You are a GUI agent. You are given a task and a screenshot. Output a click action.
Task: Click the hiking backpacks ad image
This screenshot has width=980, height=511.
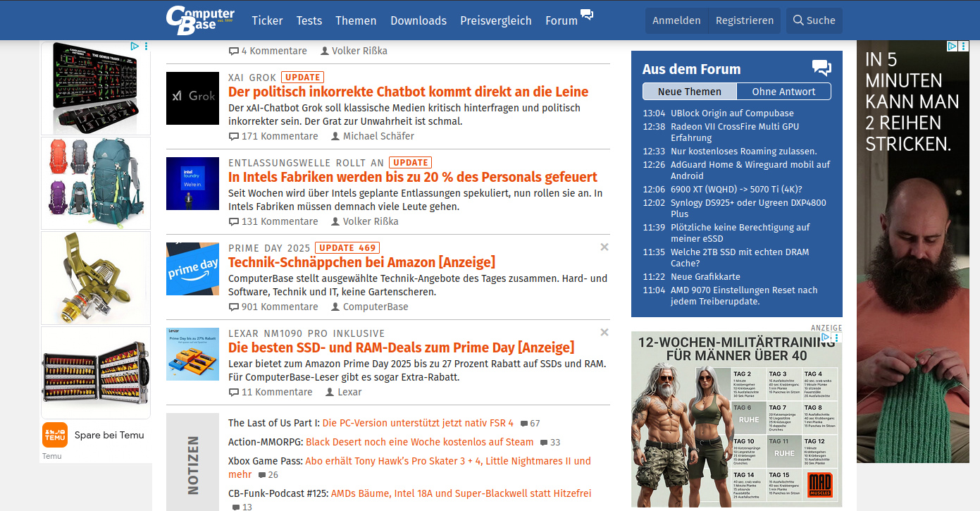tap(96, 183)
